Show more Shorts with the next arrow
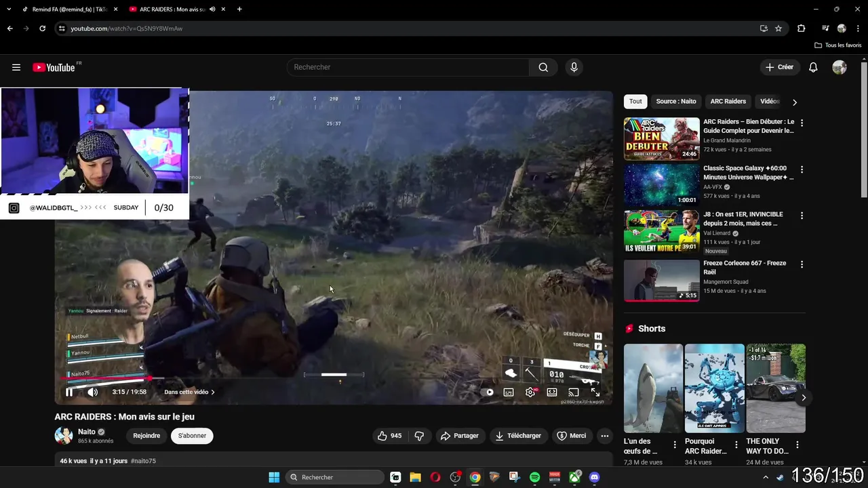Screen dimensions: 868x488 tap(804, 398)
